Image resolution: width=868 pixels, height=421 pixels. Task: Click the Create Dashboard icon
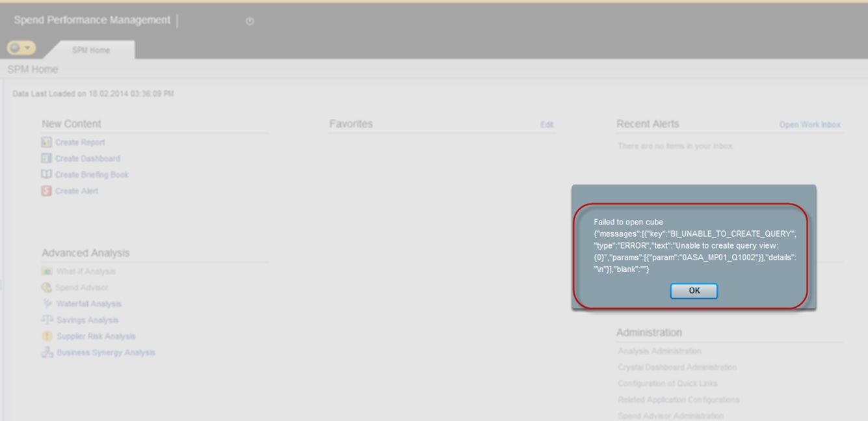tap(46, 158)
